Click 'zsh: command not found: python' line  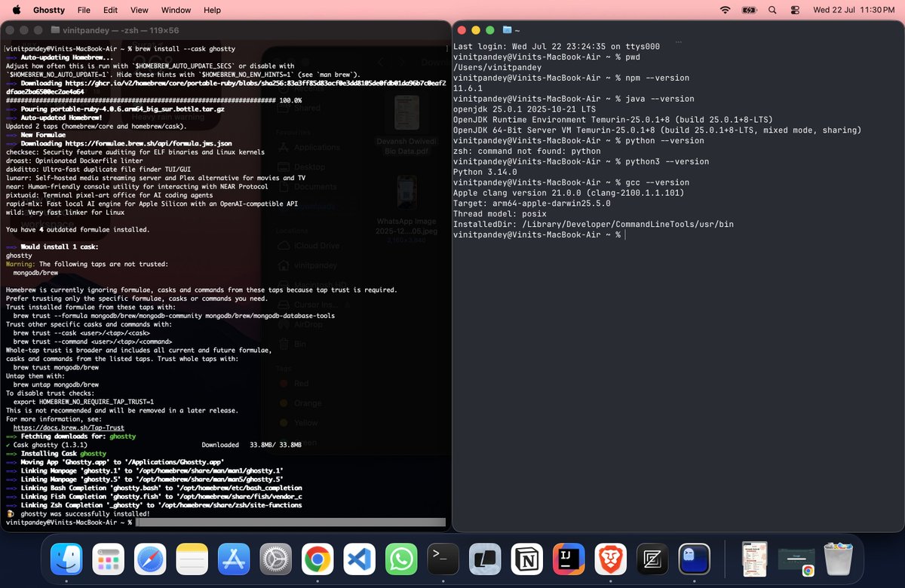tap(526, 151)
